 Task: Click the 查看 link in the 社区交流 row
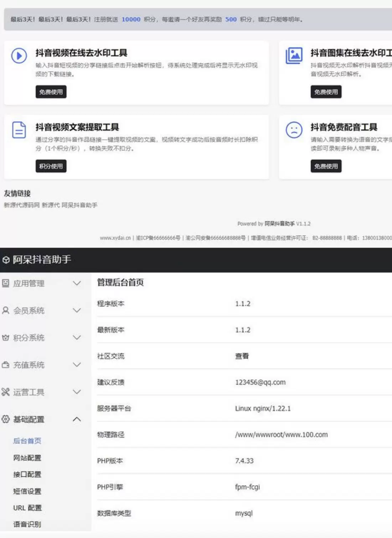[242, 356]
